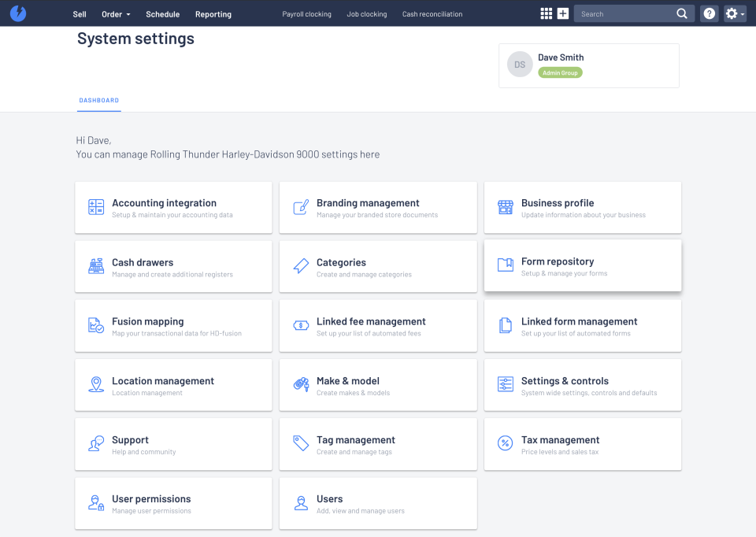Click the search magnifier icon
This screenshot has width=756, height=537.
point(682,13)
